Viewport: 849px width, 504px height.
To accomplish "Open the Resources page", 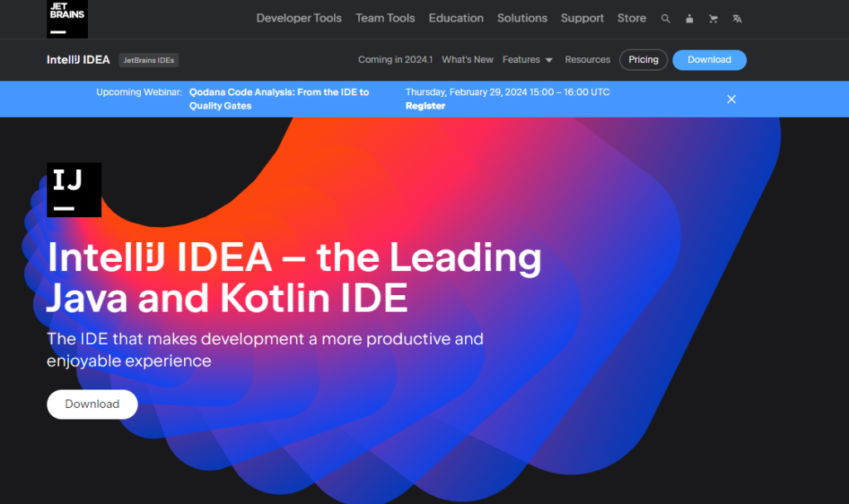I will pyautogui.click(x=588, y=60).
